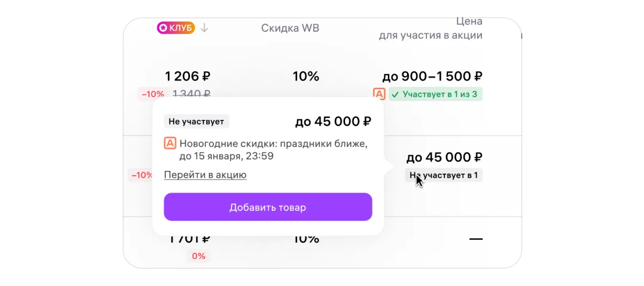Select the Цена для участия в акции header

pyautogui.click(x=430, y=28)
